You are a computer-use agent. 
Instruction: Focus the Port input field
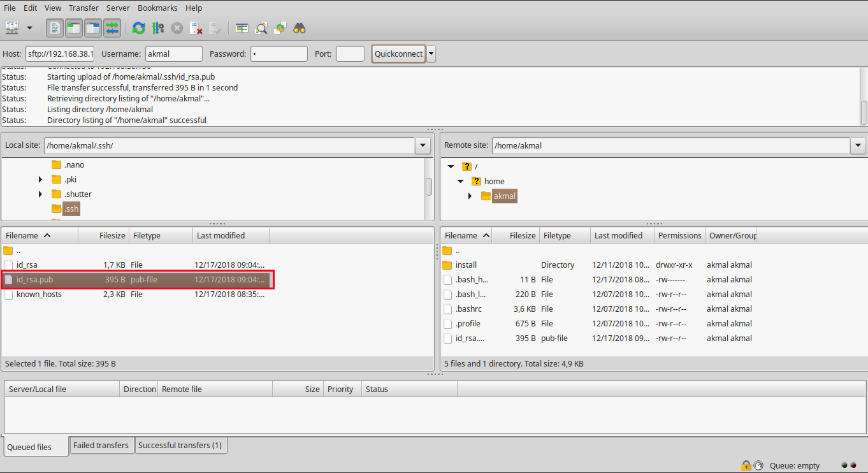[350, 54]
